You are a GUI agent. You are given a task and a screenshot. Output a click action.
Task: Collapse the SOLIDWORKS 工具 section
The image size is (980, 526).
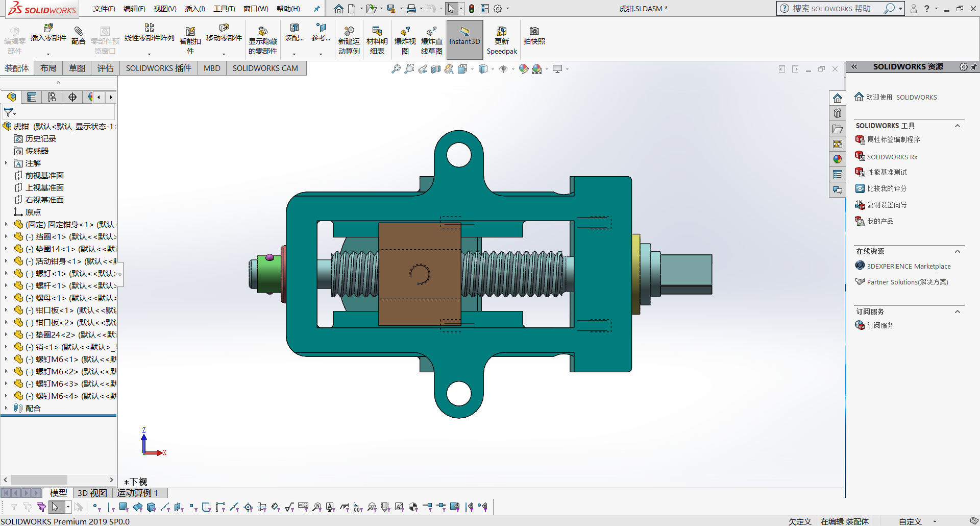point(958,126)
